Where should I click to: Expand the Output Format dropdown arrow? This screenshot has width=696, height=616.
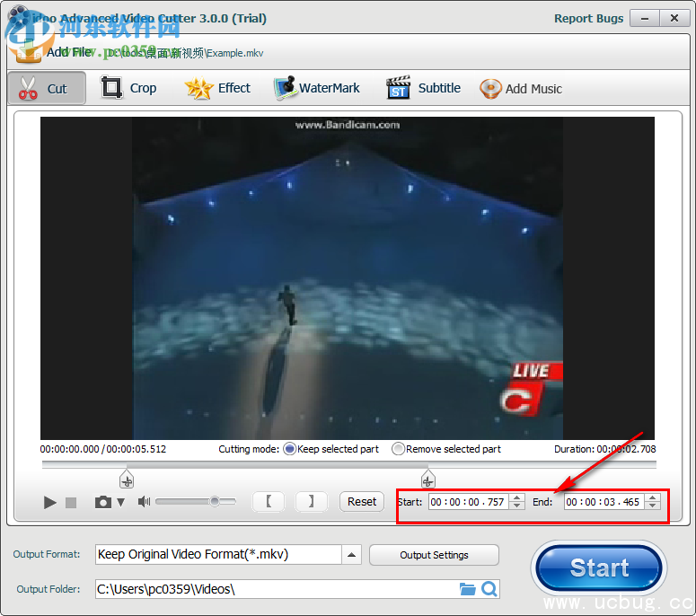click(x=351, y=555)
